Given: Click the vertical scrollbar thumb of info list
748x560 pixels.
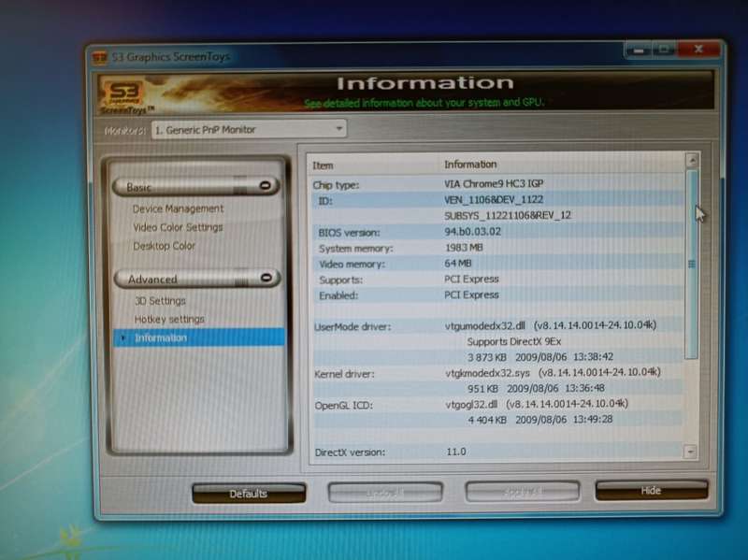Looking at the screenshot, I should point(691,265).
